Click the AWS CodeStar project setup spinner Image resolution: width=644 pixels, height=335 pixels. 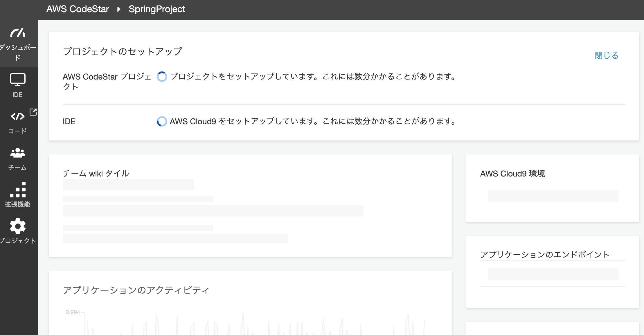[x=162, y=77]
